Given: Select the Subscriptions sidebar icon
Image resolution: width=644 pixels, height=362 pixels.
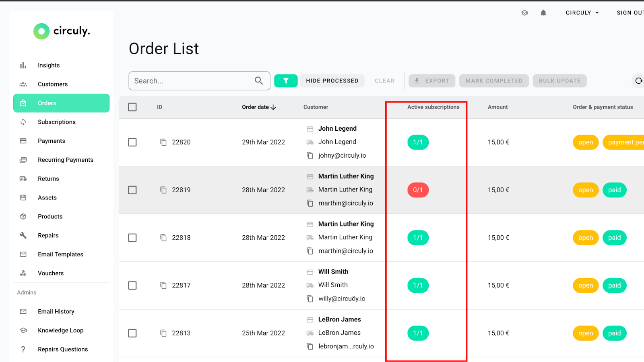Looking at the screenshot, I should coord(23,122).
